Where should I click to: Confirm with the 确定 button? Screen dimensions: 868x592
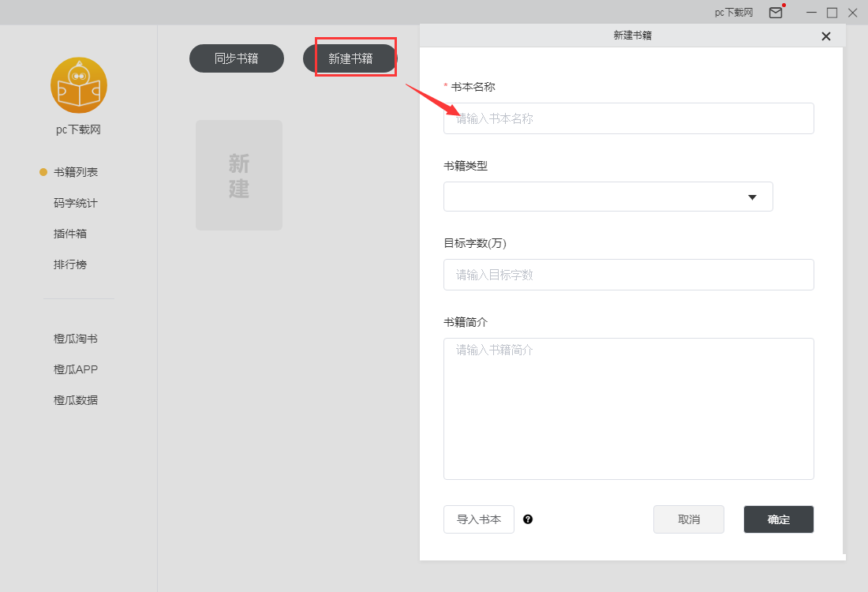pyautogui.click(x=778, y=519)
